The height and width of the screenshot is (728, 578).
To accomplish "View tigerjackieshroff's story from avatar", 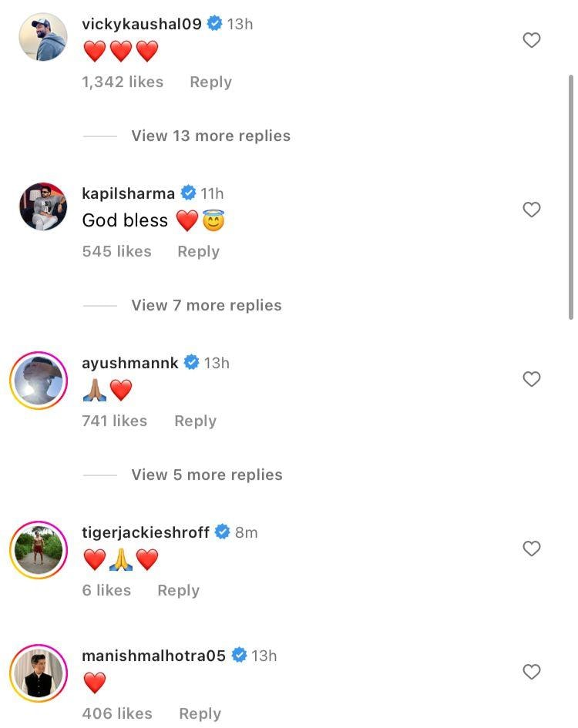I will (x=39, y=549).
